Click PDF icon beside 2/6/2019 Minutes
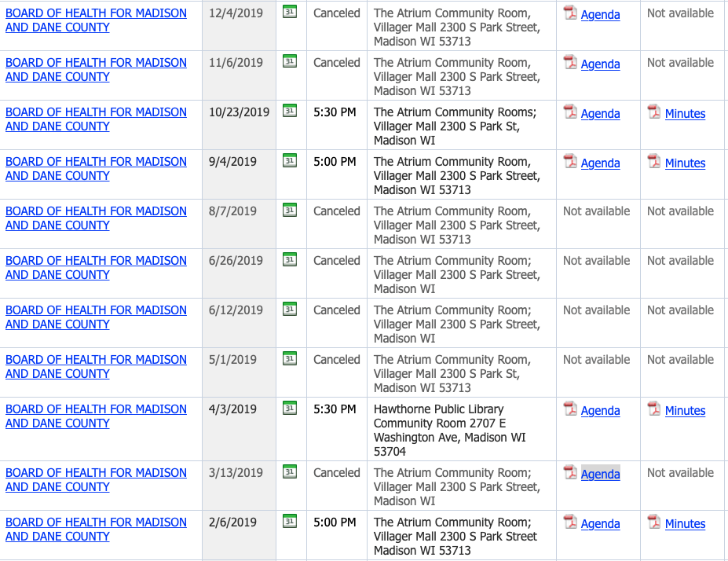Viewport: 728px width, 561px height. 654,522
